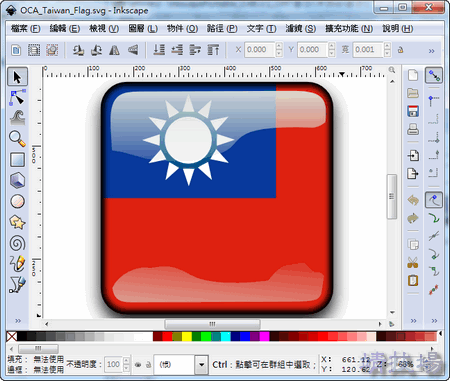Click the Export icon
This screenshot has width=450, height=381.
coord(413,173)
